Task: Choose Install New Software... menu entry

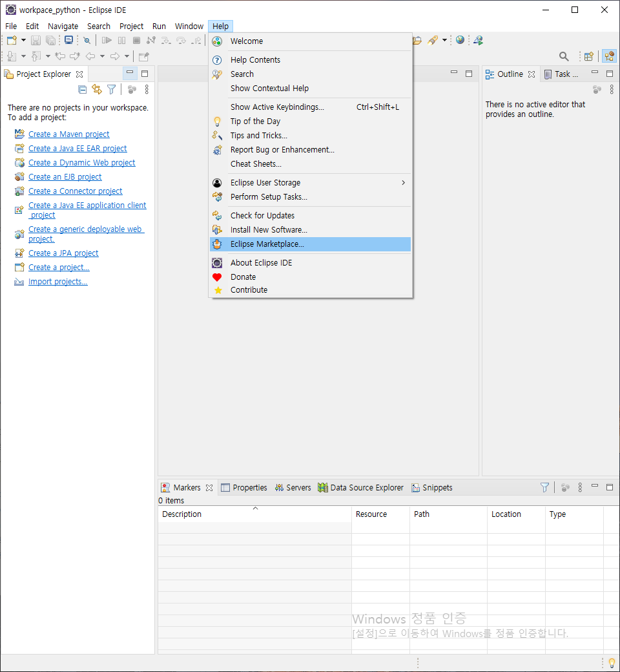Action: [310, 230]
